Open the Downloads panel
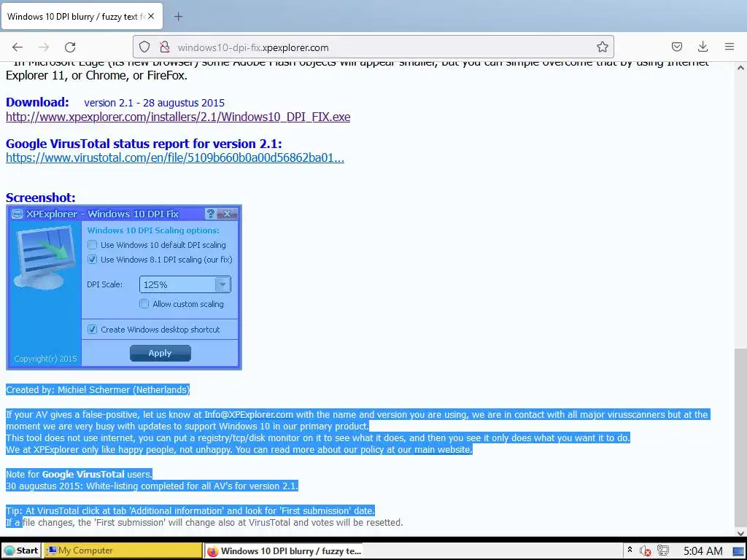The height and width of the screenshot is (560, 747). [703, 47]
